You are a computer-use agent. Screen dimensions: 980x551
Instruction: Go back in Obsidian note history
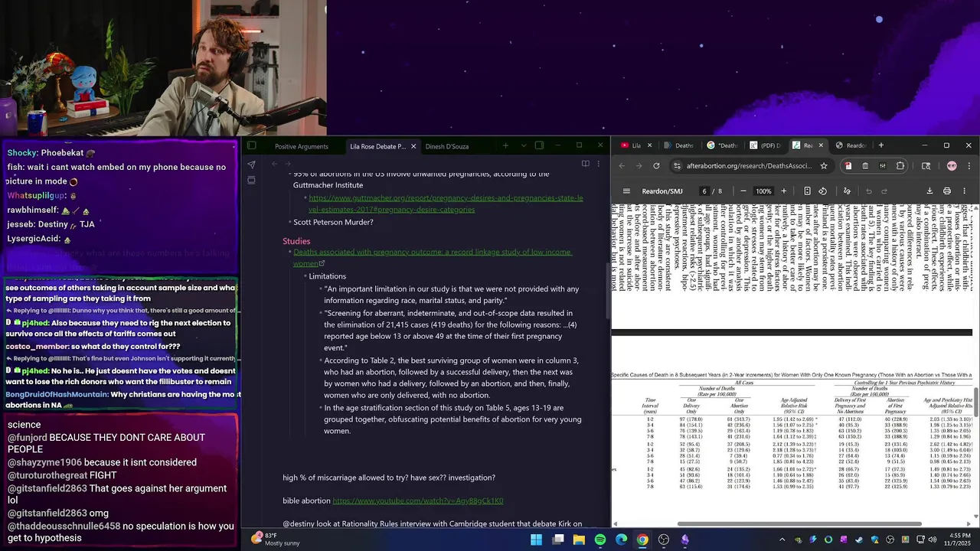pos(274,164)
